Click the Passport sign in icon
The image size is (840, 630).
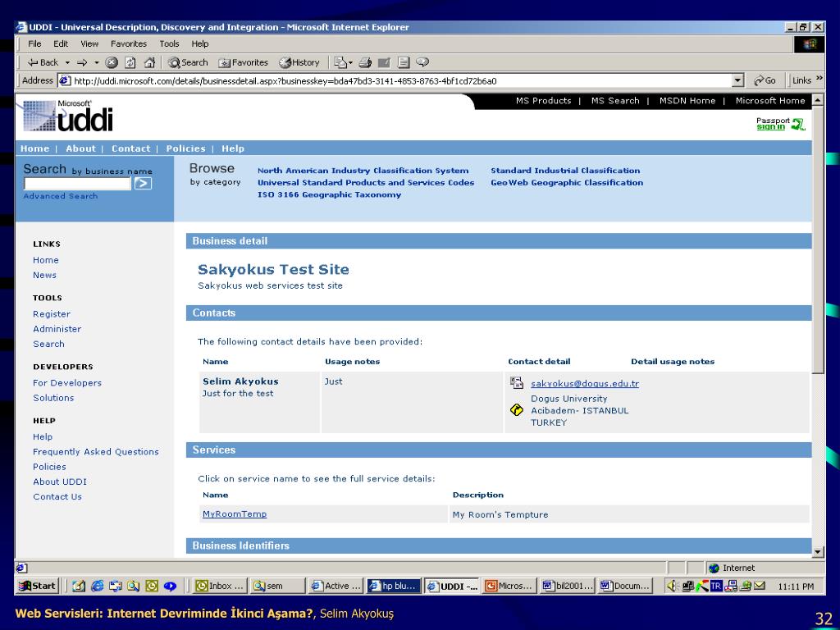[781, 124]
